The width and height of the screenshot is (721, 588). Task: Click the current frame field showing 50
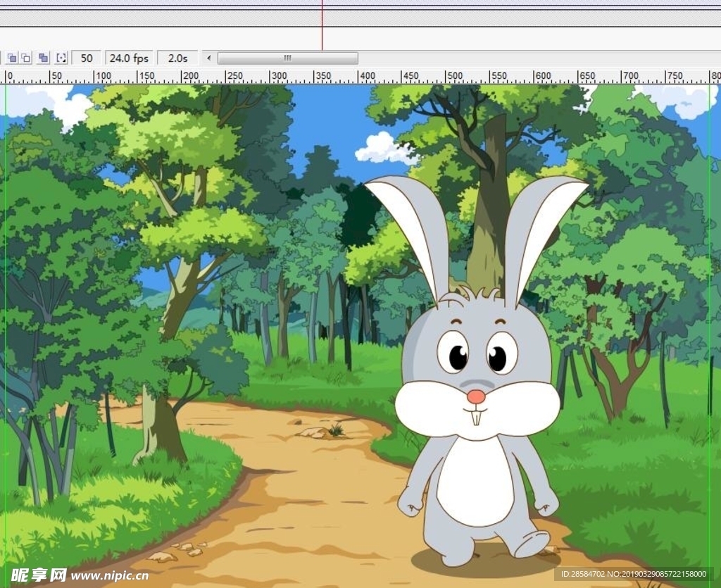coord(87,58)
